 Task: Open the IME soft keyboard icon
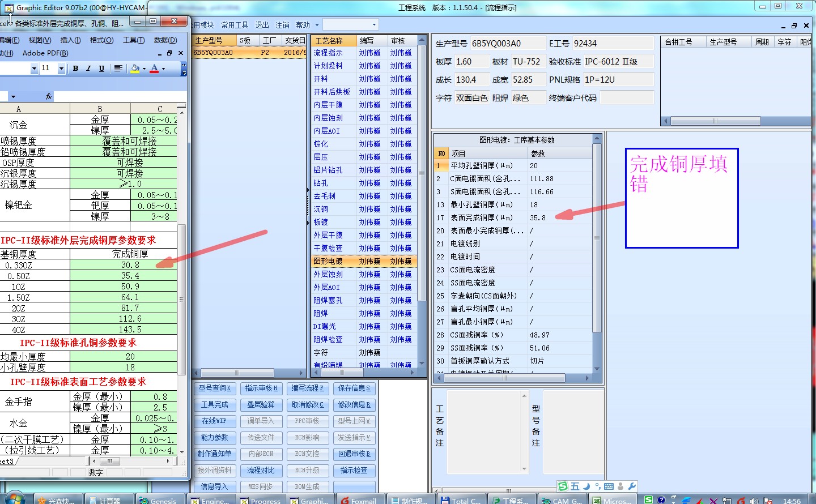point(609,486)
